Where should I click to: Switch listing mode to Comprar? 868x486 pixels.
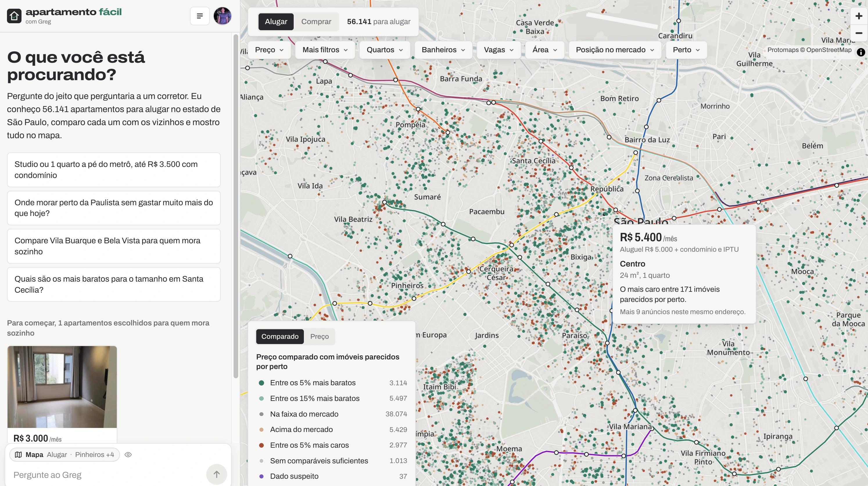point(316,21)
